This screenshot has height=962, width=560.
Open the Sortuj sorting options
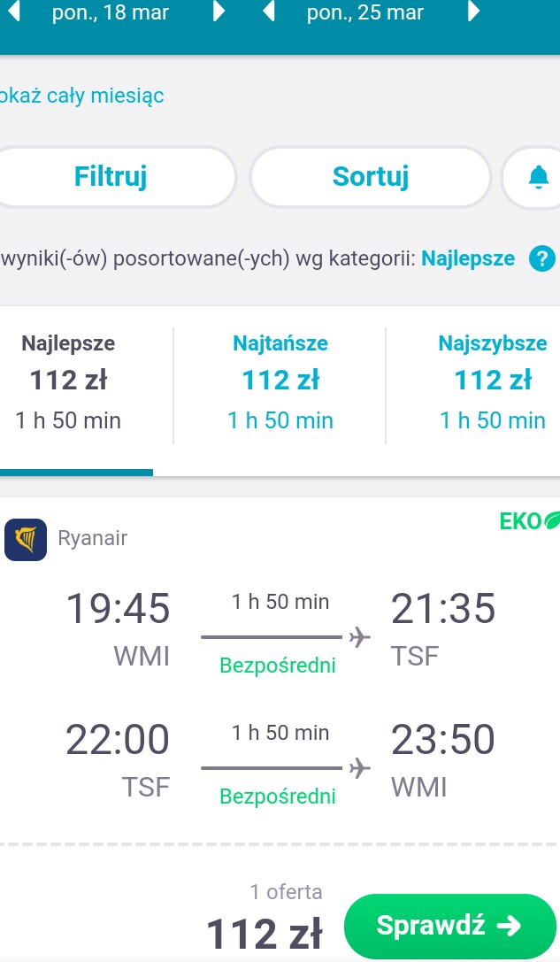tap(371, 177)
